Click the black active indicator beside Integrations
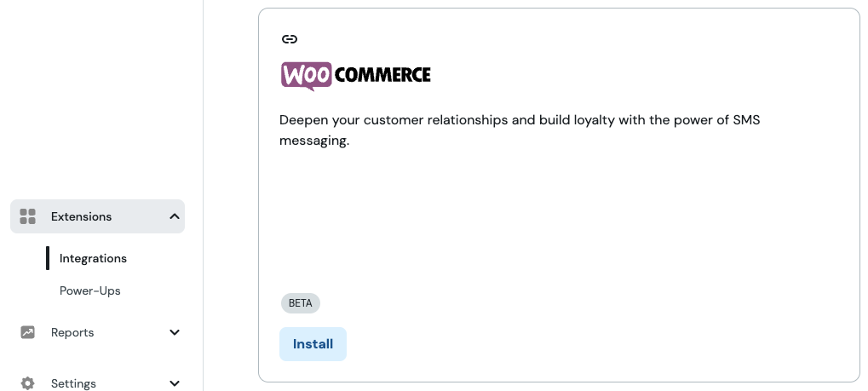The width and height of the screenshot is (868, 391). [48, 259]
